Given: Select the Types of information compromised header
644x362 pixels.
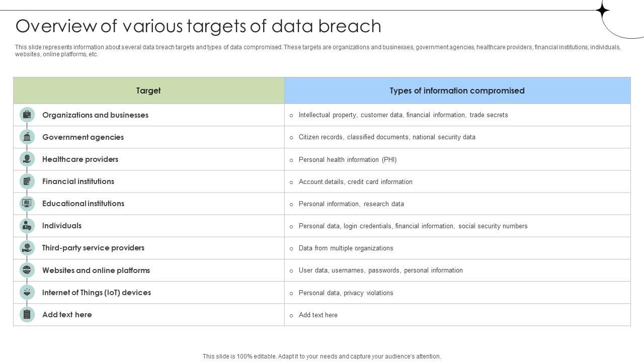Looking at the screenshot, I should coord(457,90).
